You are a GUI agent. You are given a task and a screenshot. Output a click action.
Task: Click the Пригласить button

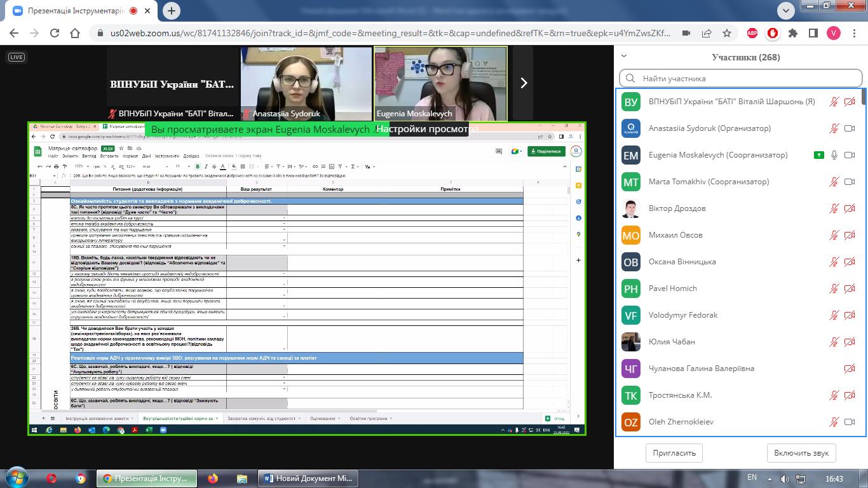coord(674,453)
